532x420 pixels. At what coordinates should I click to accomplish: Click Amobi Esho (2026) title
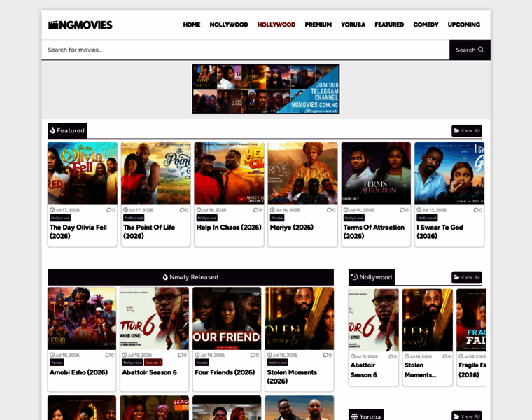(78, 372)
